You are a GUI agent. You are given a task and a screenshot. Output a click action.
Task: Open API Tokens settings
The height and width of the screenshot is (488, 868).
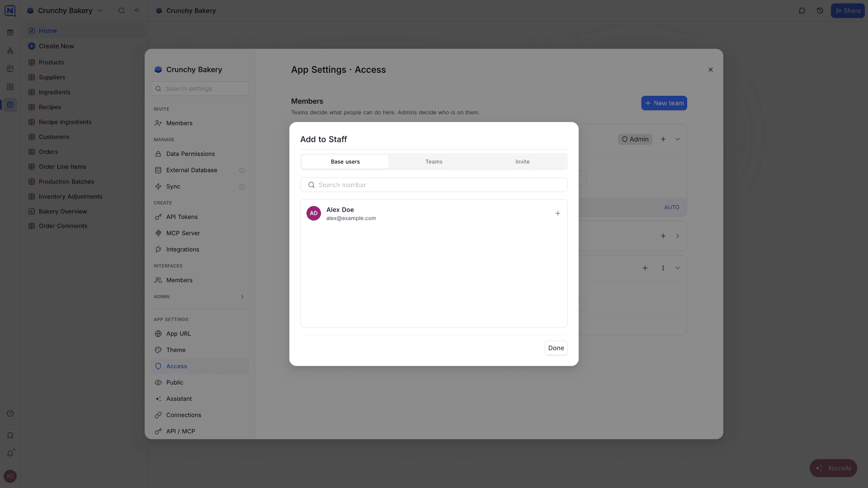199,217
